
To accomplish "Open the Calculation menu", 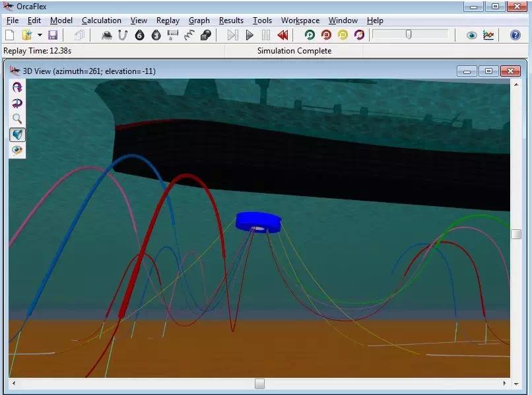I will coord(102,20).
